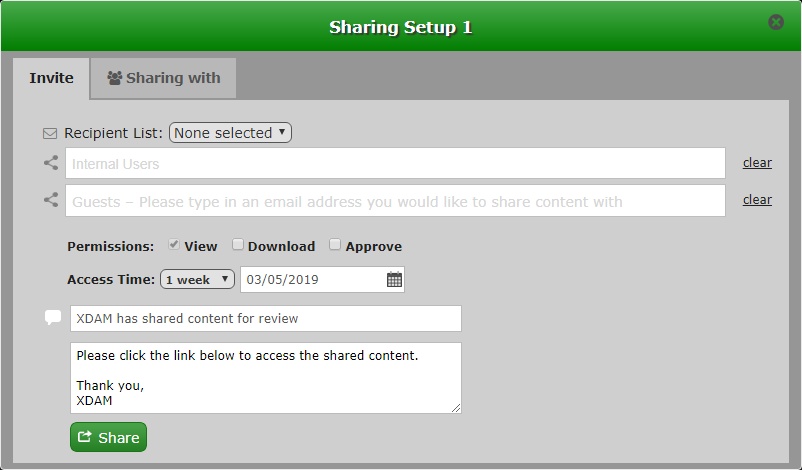Click clear link for Guests field
Screen dimensions: 802x470
[757, 200]
